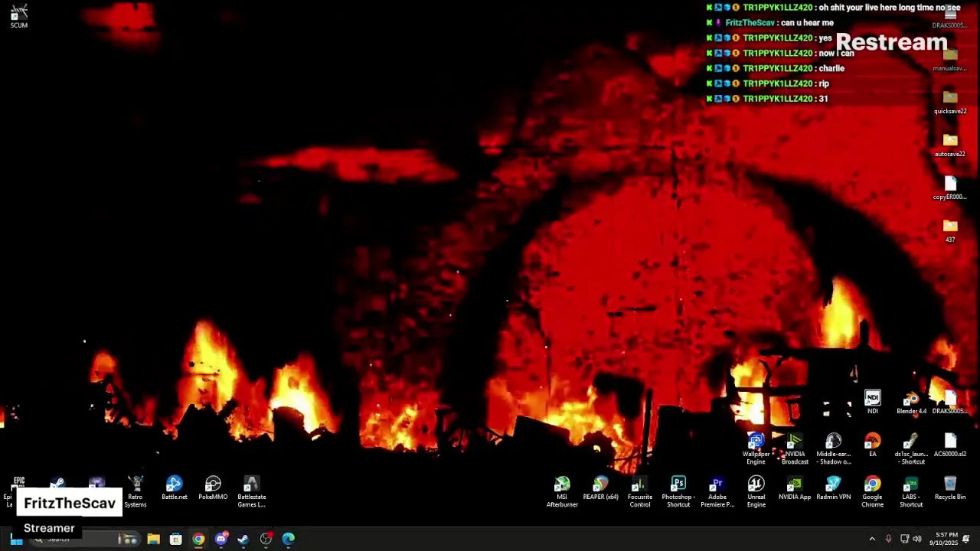Open the LABS shortcut on the desktop
980x551 pixels.
911,491
